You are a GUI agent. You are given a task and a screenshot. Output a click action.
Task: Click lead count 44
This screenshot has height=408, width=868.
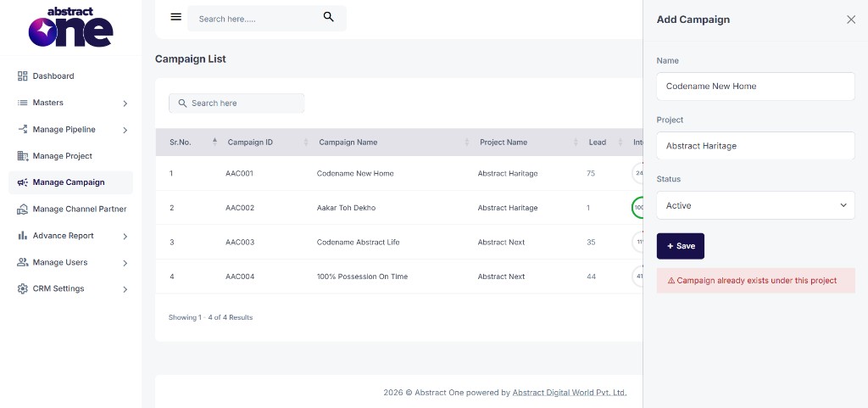591,277
